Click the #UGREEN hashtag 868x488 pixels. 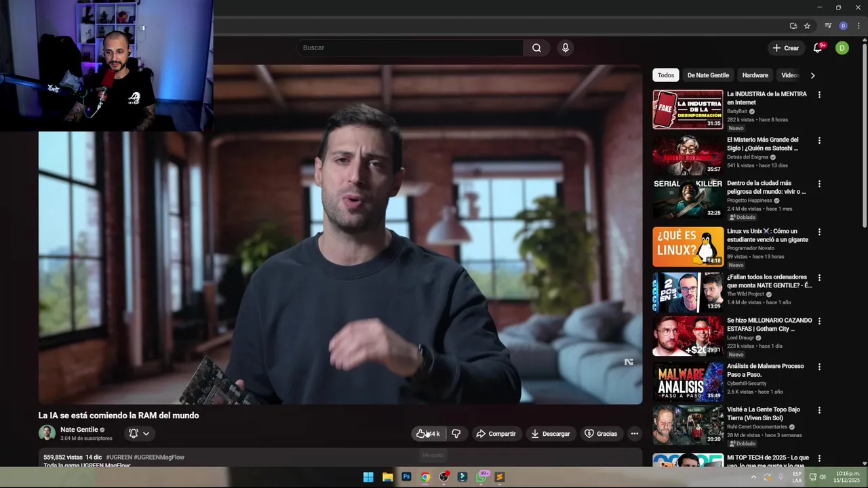click(119, 457)
